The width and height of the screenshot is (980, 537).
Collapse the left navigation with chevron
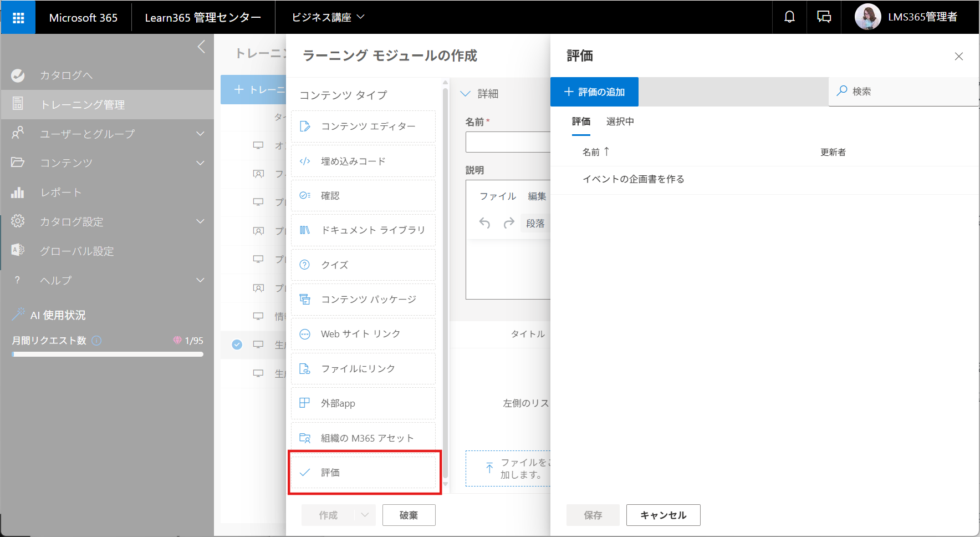(201, 47)
